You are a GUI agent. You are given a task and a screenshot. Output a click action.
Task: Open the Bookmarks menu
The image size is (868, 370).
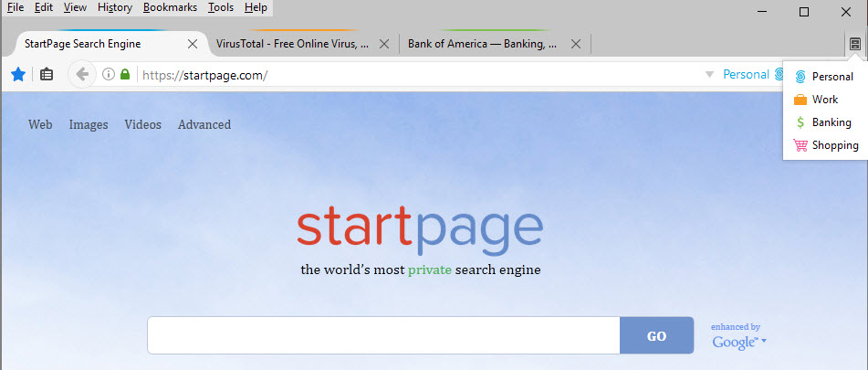pyautogui.click(x=170, y=7)
